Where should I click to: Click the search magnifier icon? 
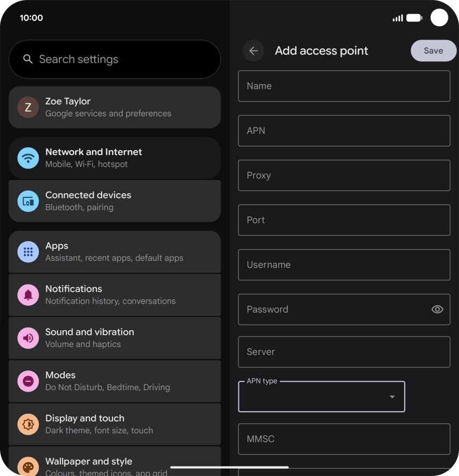27,59
